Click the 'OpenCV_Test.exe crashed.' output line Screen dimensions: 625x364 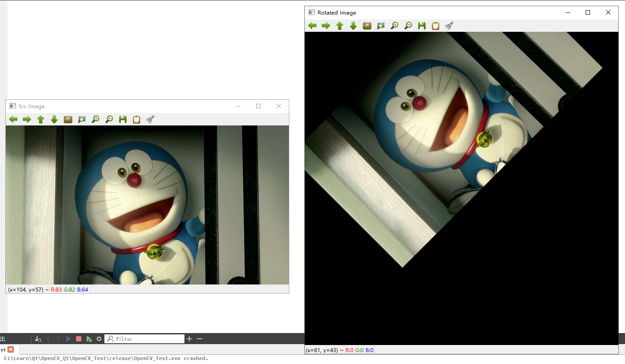(106, 358)
